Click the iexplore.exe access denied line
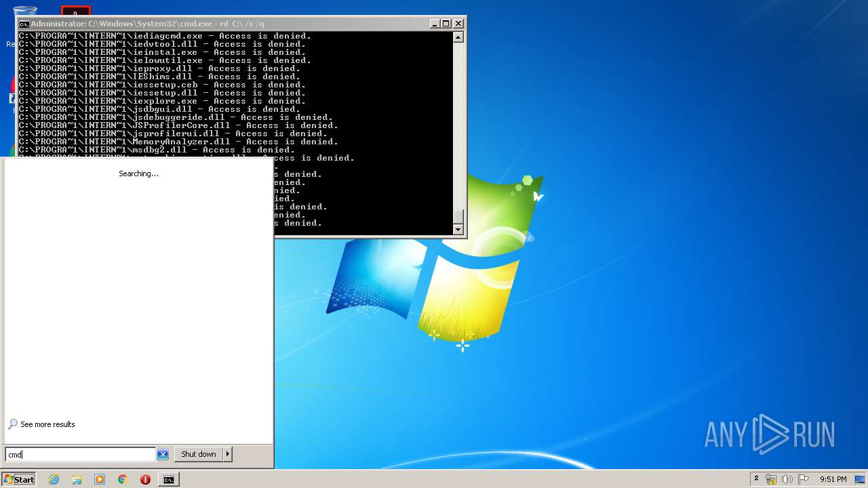868x488 pixels. pyautogui.click(x=162, y=101)
